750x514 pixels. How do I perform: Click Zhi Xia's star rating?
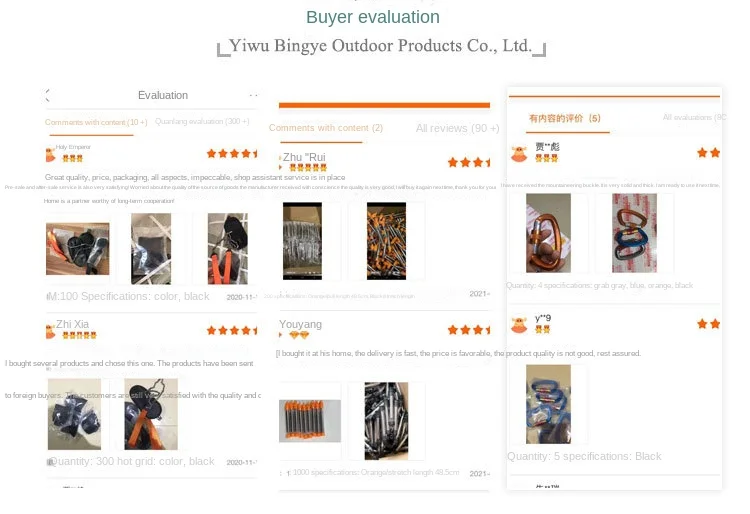click(232, 330)
